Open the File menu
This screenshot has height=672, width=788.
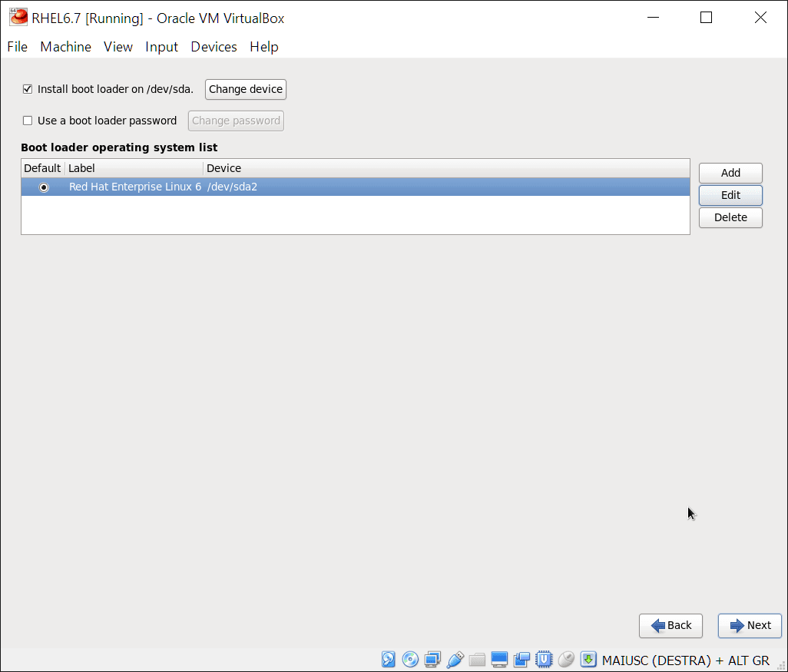coord(17,47)
